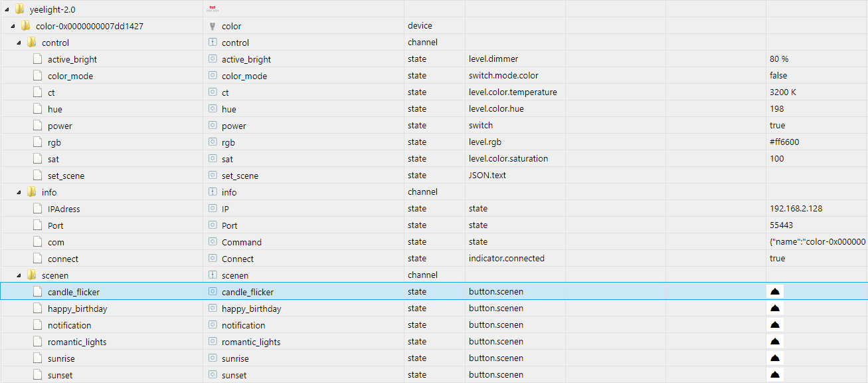Select the info channel tree item
Screen dimensions: 868x383
pyautogui.click(x=49, y=192)
